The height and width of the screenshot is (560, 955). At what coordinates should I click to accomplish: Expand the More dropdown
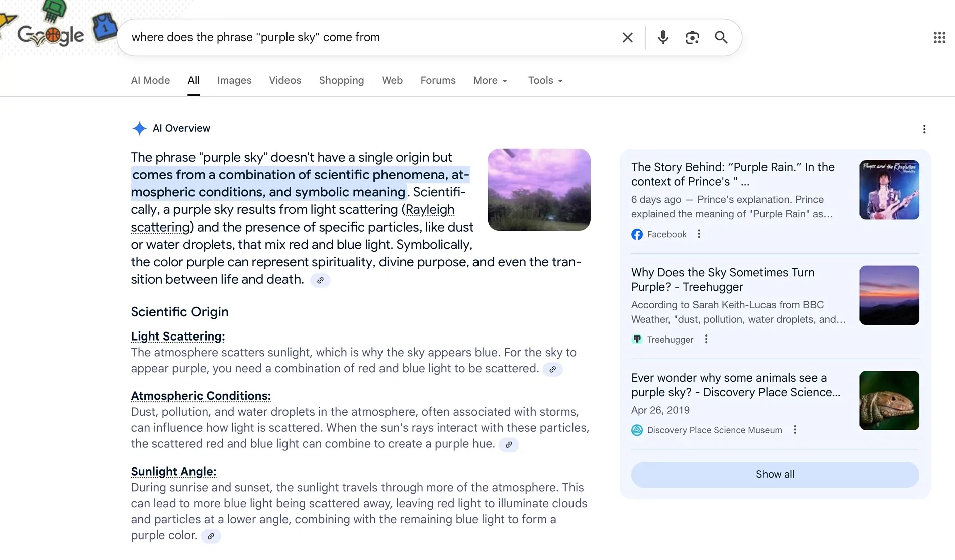point(490,80)
